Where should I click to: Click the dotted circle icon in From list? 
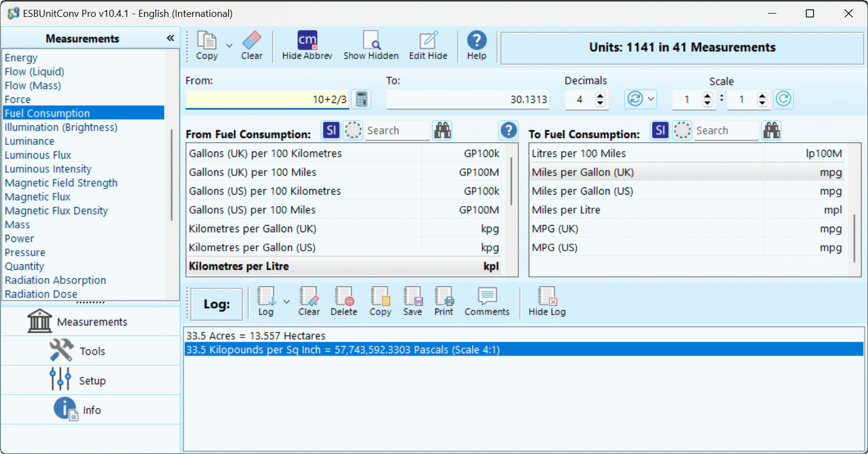pyautogui.click(x=353, y=130)
